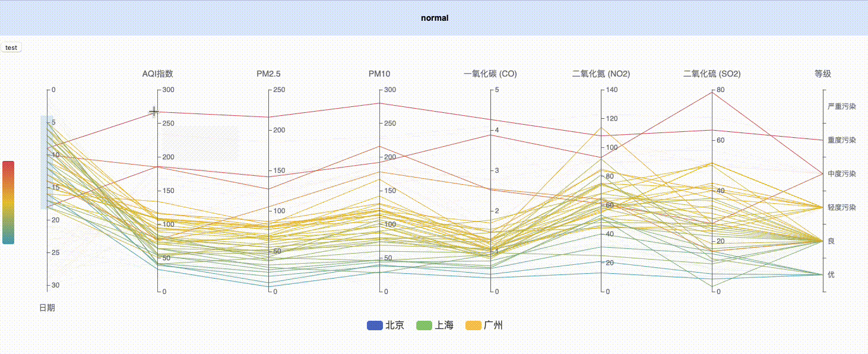The image size is (868, 354).
Task: Click the AQI指数 axis title
Action: tap(157, 74)
